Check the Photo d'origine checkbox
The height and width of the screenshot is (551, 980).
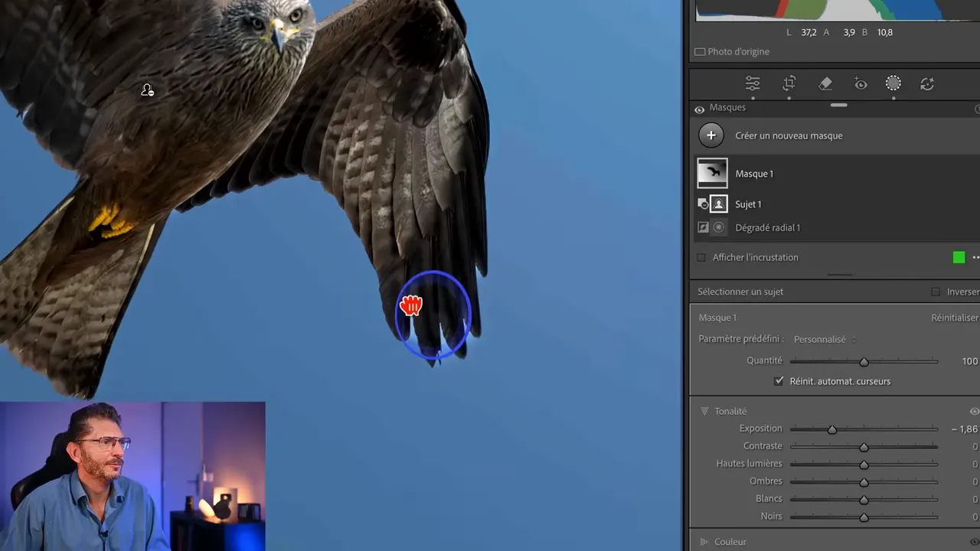tap(700, 51)
